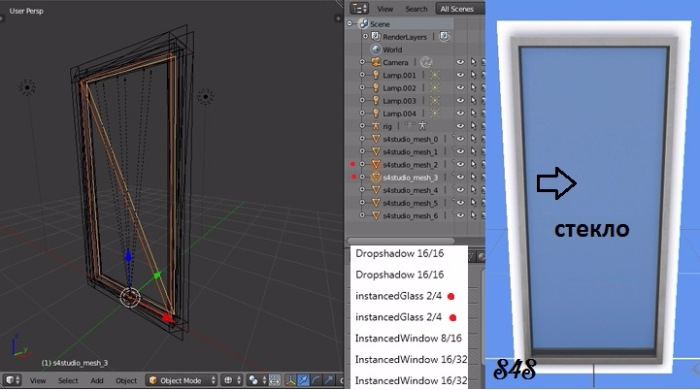Open the Add menu in 3D view header

(x=97, y=381)
